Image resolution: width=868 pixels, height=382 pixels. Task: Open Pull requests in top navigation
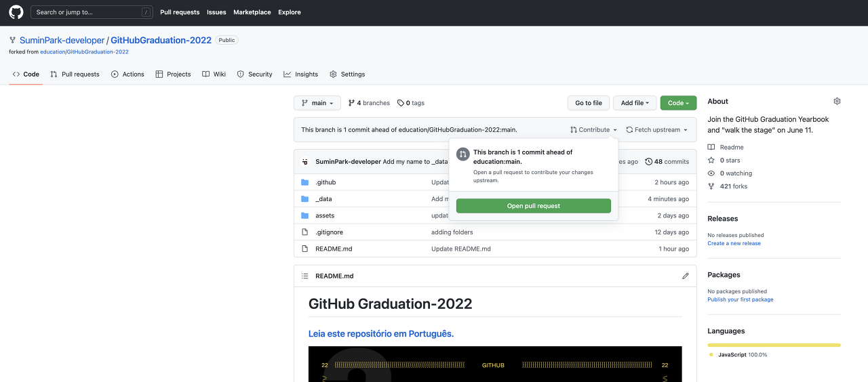pos(180,12)
